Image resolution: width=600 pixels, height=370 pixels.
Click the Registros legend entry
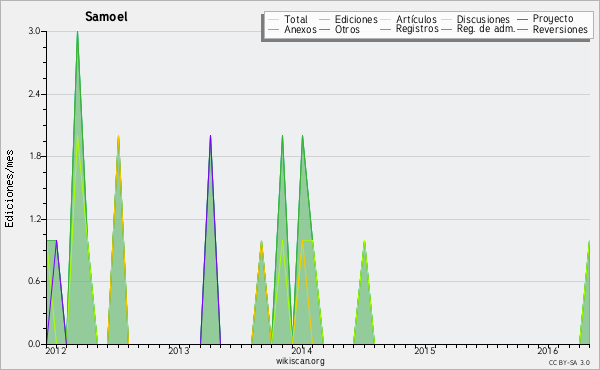(x=409, y=29)
